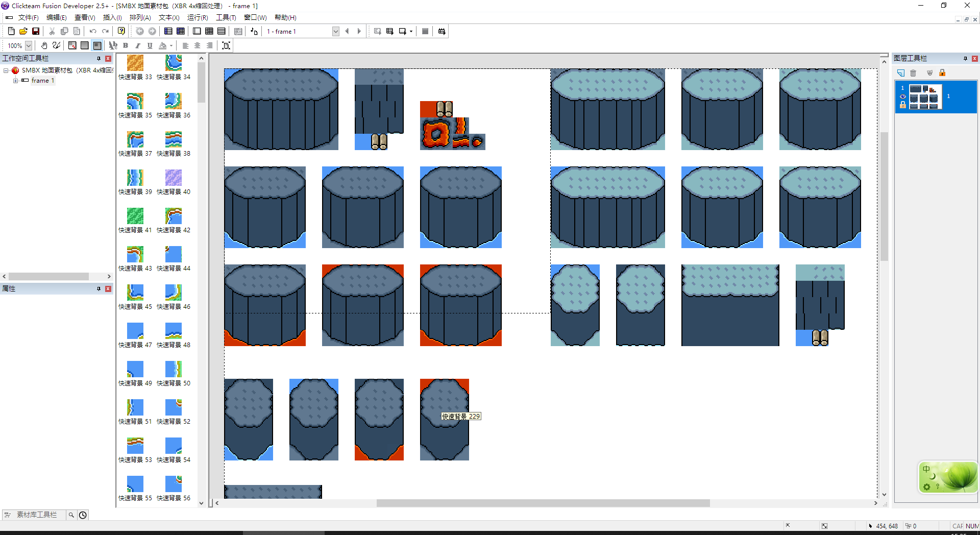Toggle the Snap to grid icon
Image resolution: width=980 pixels, height=535 pixels.
point(72,45)
